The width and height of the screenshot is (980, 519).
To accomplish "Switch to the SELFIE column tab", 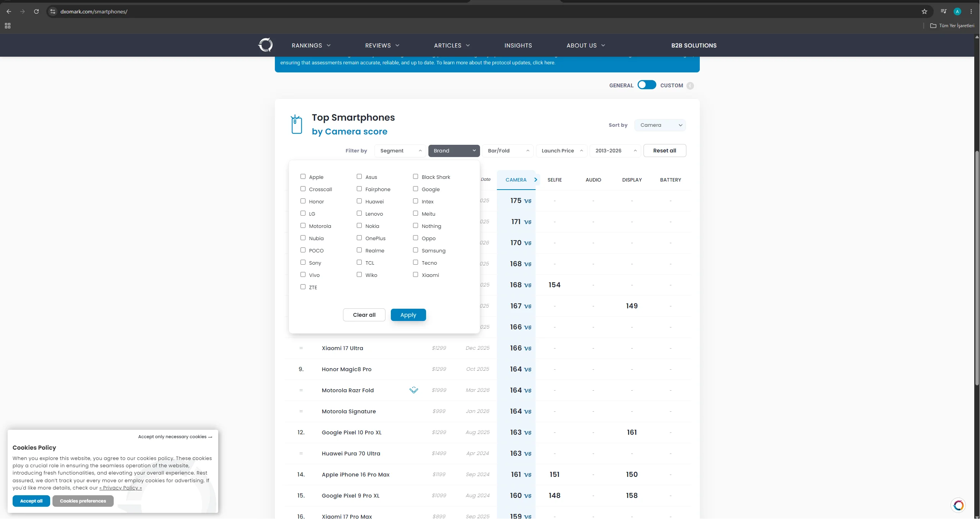I will point(555,180).
